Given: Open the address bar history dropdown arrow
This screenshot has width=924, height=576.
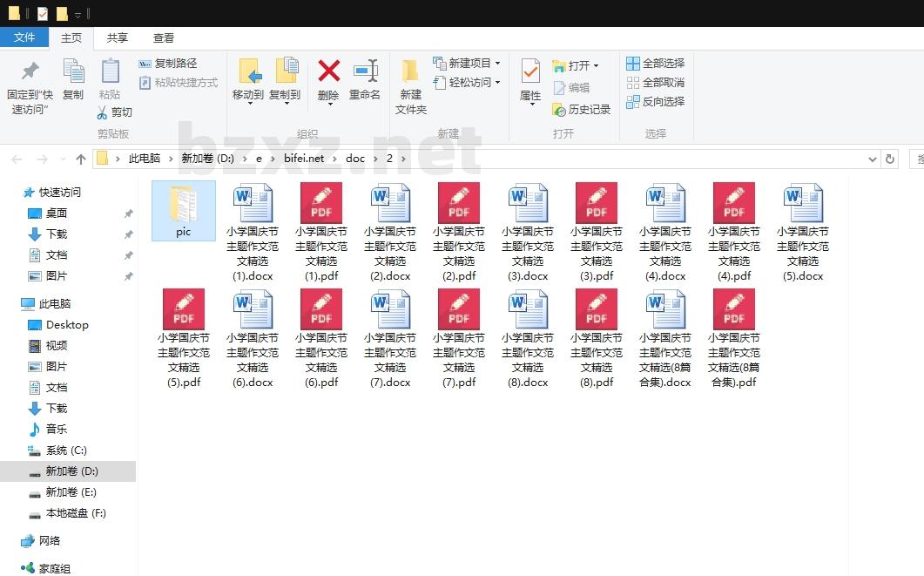Looking at the screenshot, I should point(873,159).
